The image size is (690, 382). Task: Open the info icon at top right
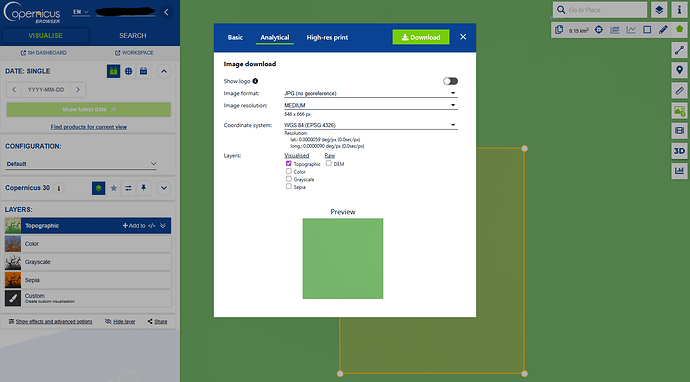pyautogui.click(x=679, y=10)
